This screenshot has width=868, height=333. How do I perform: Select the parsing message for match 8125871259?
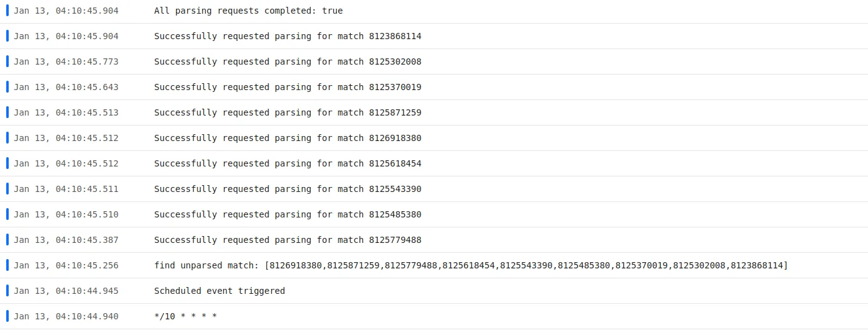click(287, 112)
